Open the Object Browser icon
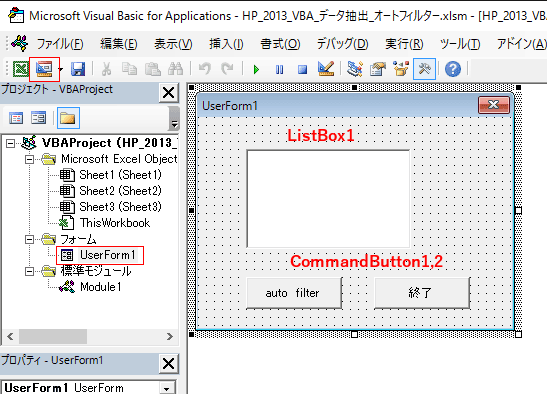This screenshot has width=547, height=394. [x=401, y=69]
